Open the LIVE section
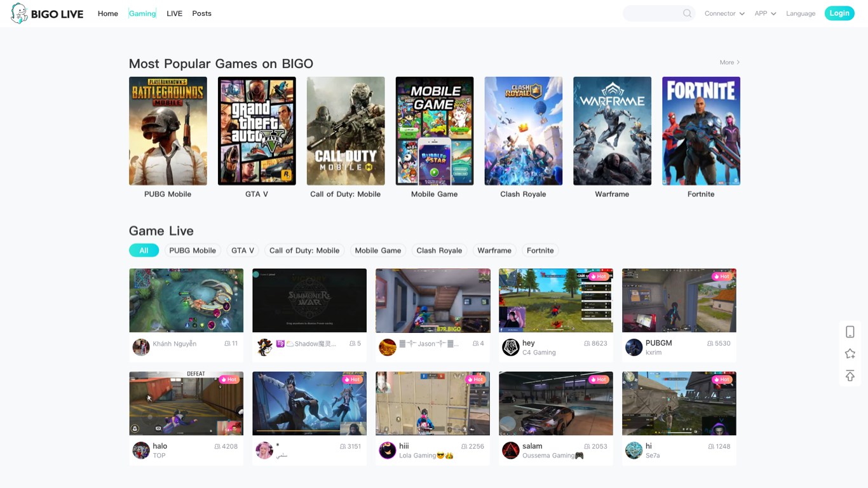 click(x=174, y=13)
